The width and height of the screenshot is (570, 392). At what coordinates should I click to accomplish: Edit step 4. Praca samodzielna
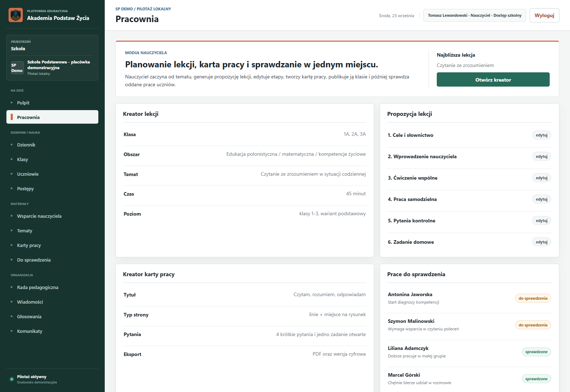[541, 199]
